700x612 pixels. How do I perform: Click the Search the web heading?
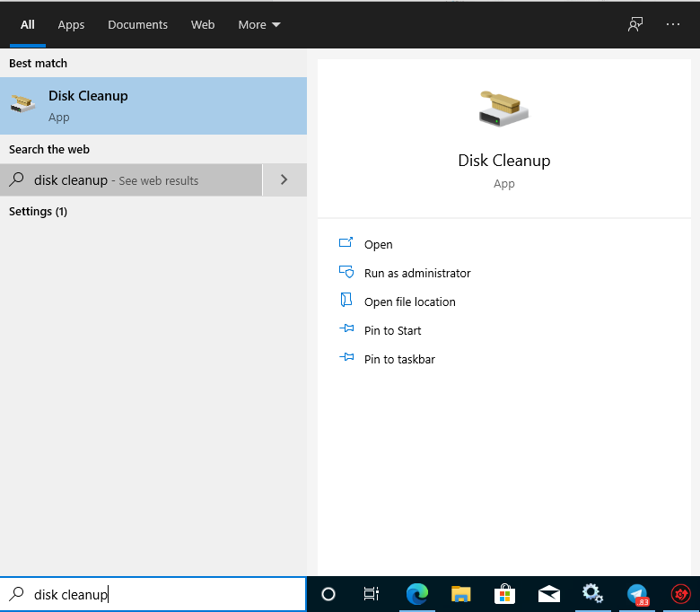click(49, 150)
